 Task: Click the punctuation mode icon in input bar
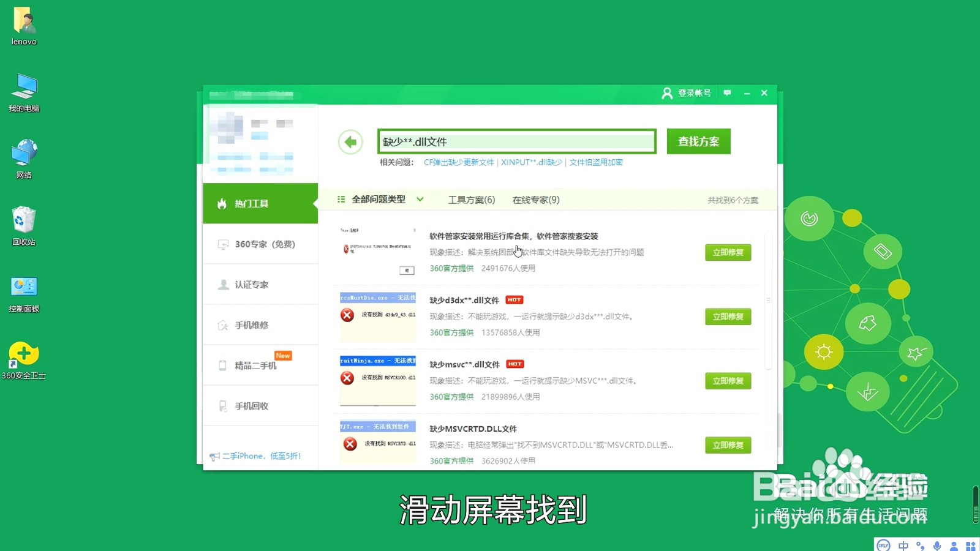(x=921, y=545)
